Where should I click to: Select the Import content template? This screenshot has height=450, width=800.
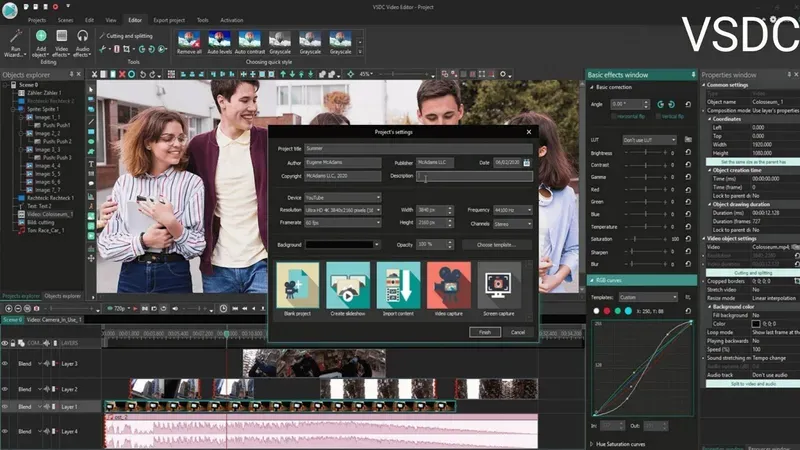398,289
